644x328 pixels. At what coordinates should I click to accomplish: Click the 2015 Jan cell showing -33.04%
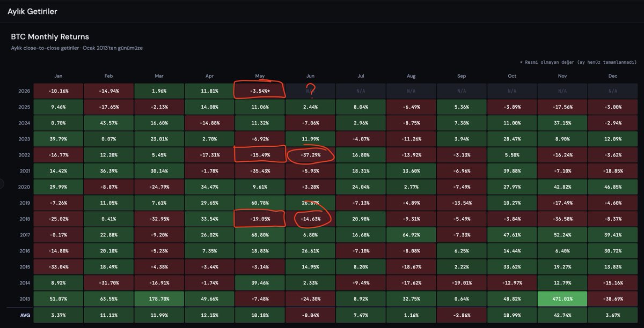(58, 266)
